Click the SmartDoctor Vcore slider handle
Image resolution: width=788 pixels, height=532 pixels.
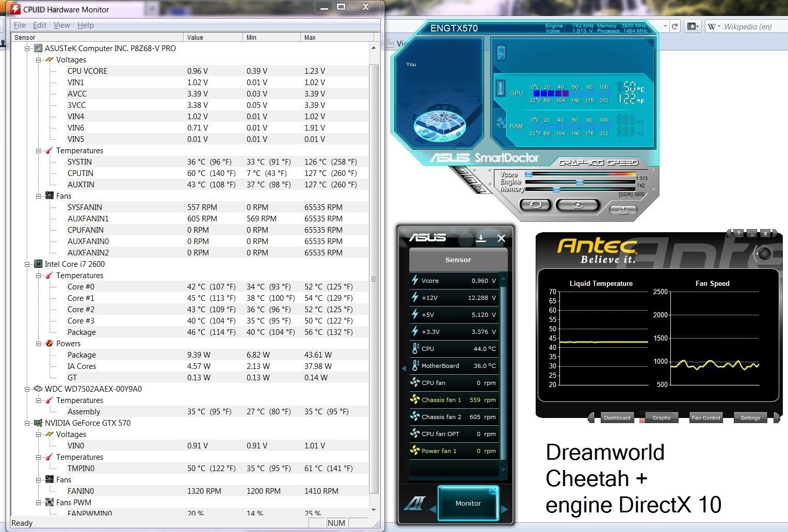(528, 174)
